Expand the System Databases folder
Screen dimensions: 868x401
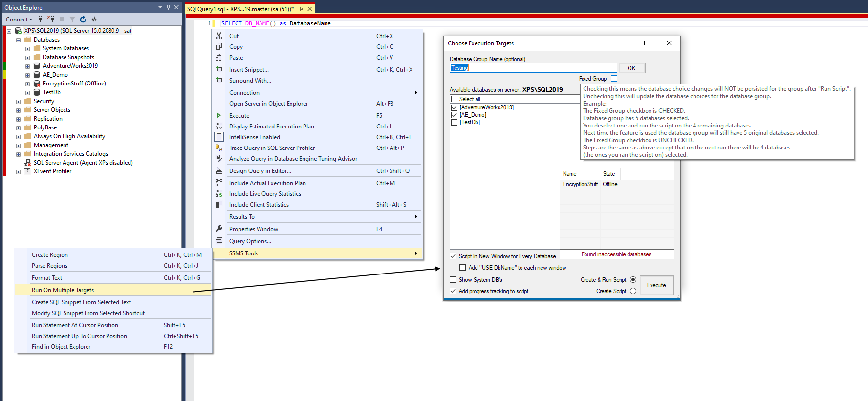pyautogui.click(x=27, y=49)
